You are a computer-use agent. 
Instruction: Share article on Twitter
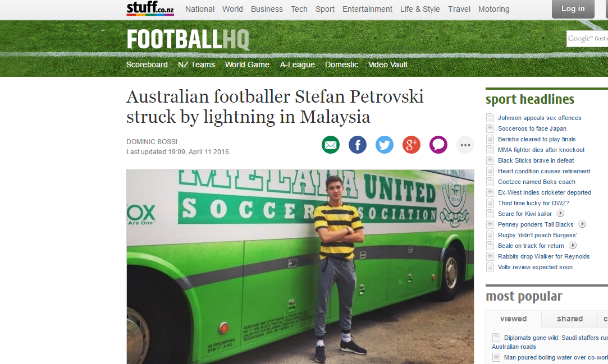tap(384, 145)
